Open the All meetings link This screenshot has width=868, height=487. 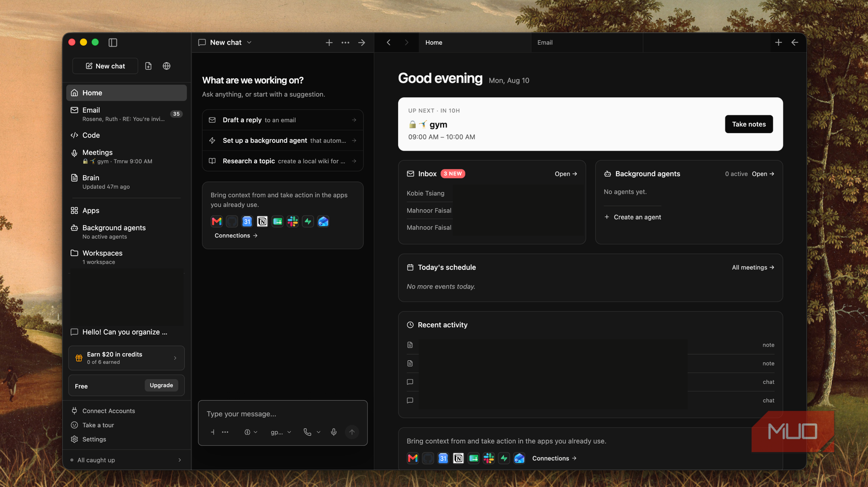tap(753, 267)
